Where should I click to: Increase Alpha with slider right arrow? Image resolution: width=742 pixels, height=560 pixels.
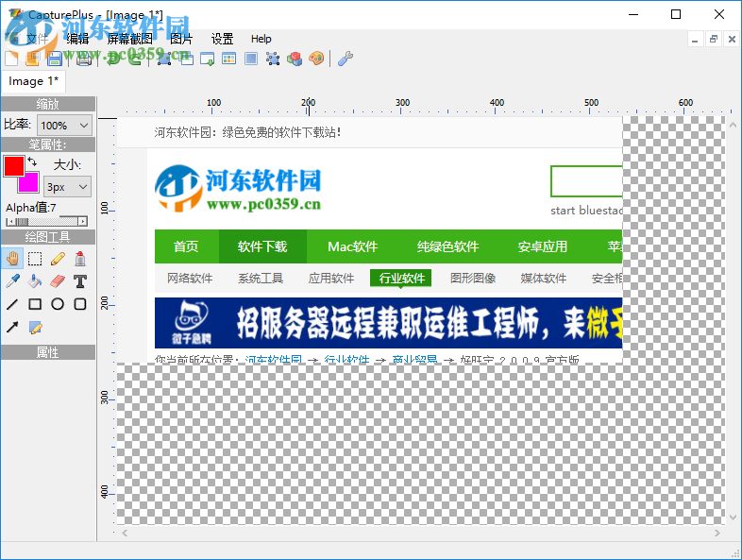83,222
